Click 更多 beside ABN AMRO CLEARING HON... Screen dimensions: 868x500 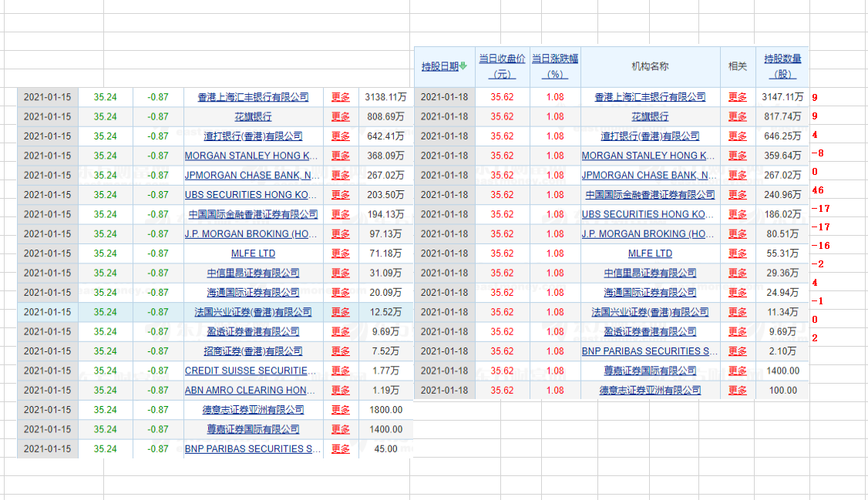341,390
